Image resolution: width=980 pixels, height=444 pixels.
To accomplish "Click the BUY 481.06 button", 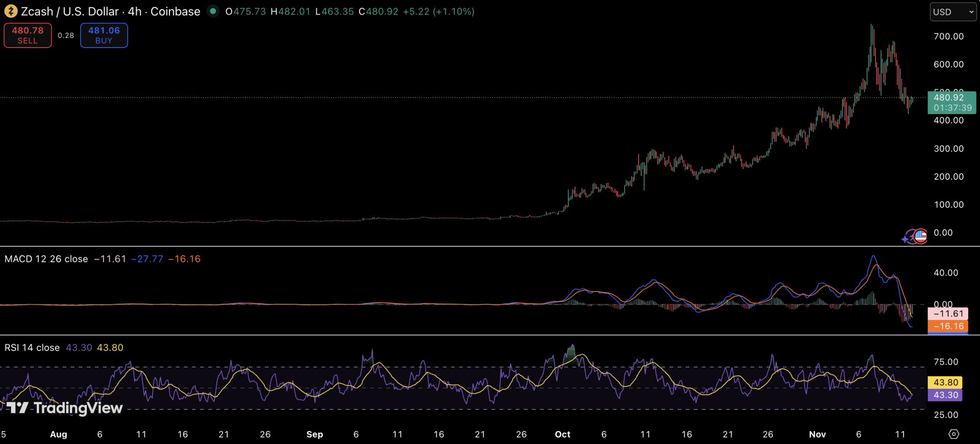I will [104, 35].
